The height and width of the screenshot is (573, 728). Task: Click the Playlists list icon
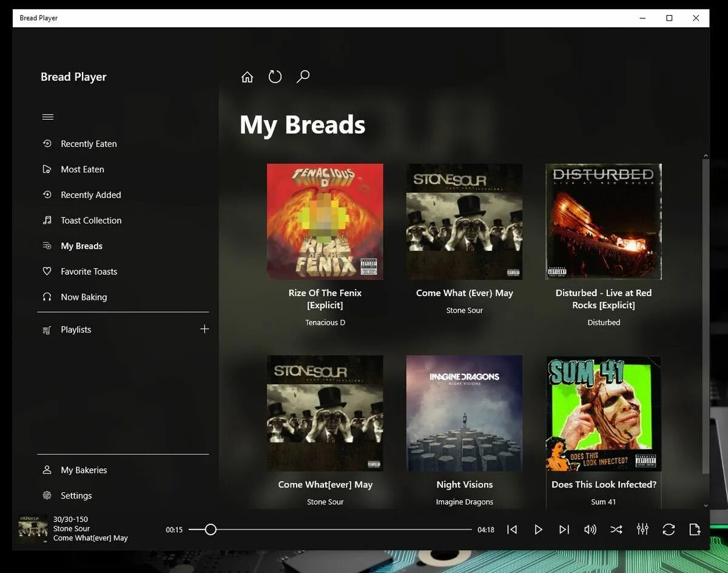pos(47,330)
